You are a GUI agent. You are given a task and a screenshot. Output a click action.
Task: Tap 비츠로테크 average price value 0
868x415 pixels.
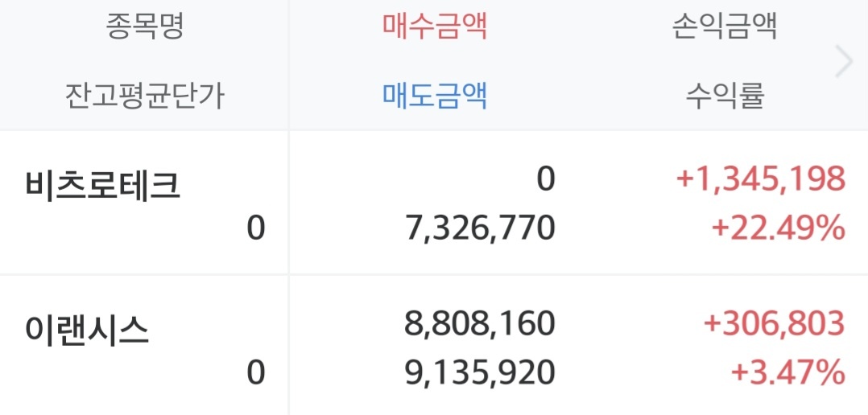[x=256, y=228]
